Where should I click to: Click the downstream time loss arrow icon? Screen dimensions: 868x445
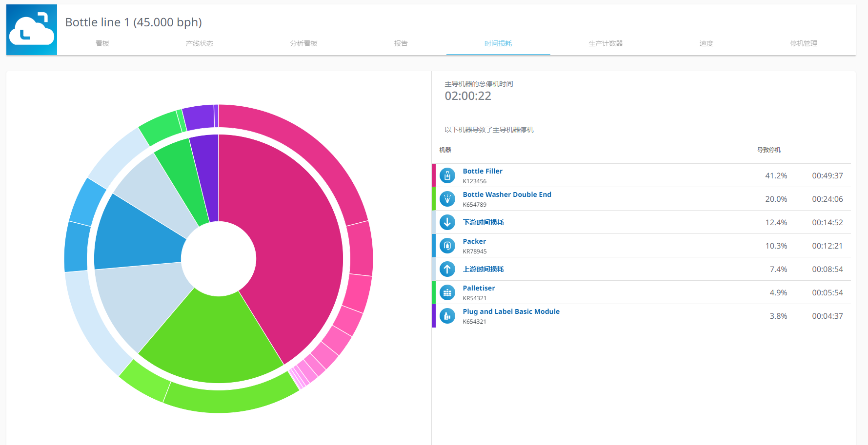pyautogui.click(x=447, y=222)
